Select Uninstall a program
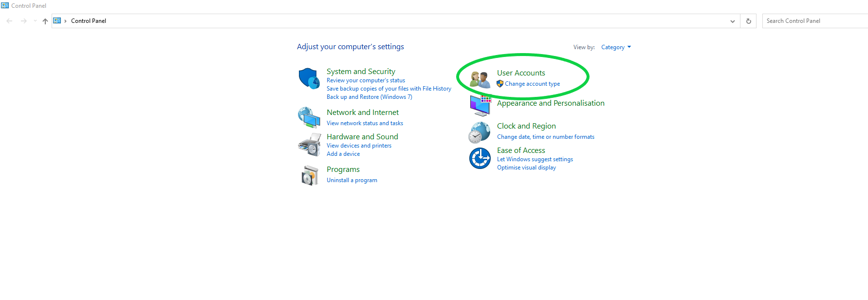 click(x=352, y=180)
